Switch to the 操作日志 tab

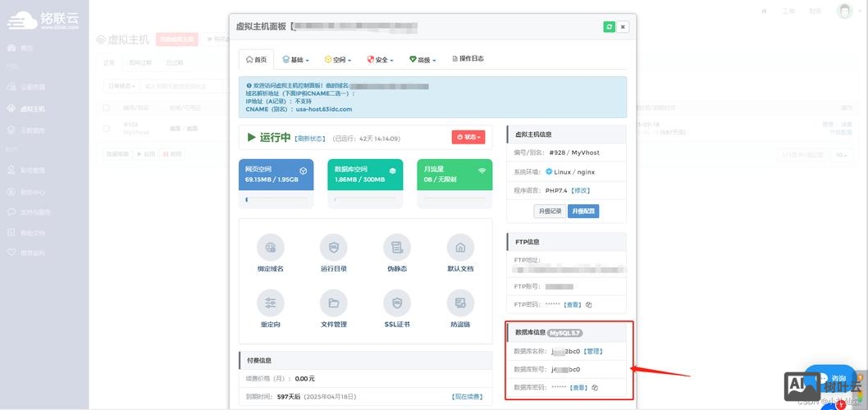tap(468, 59)
